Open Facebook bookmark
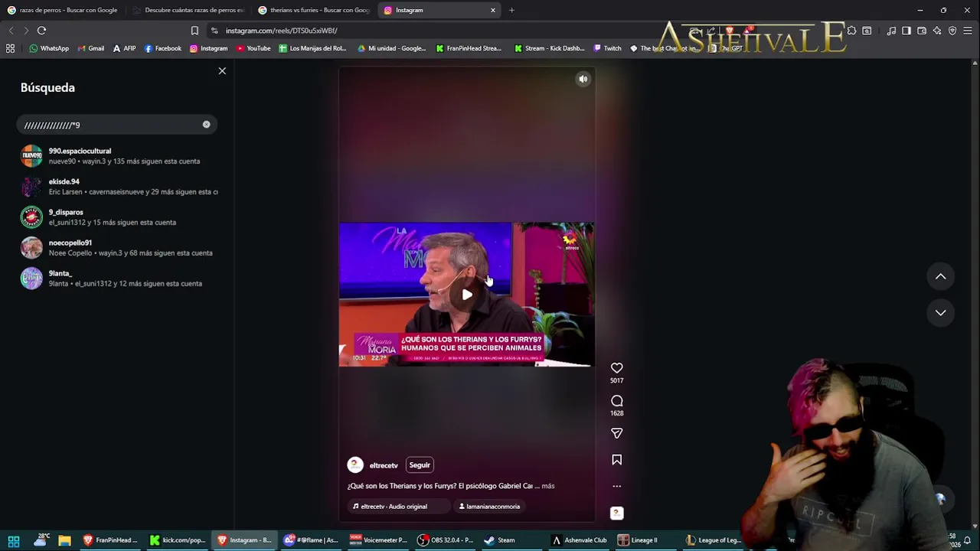 pyautogui.click(x=163, y=48)
